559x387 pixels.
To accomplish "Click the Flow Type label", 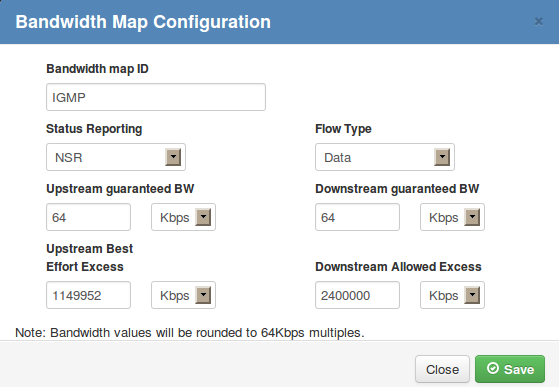I will [343, 129].
